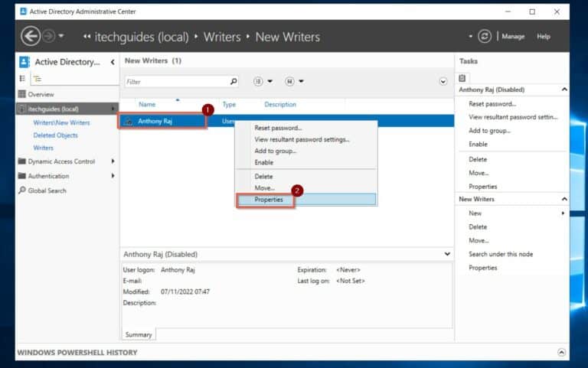Click itechguides (local) breadcrumb
This screenshot has width=588, height=368.
(142, 37)
